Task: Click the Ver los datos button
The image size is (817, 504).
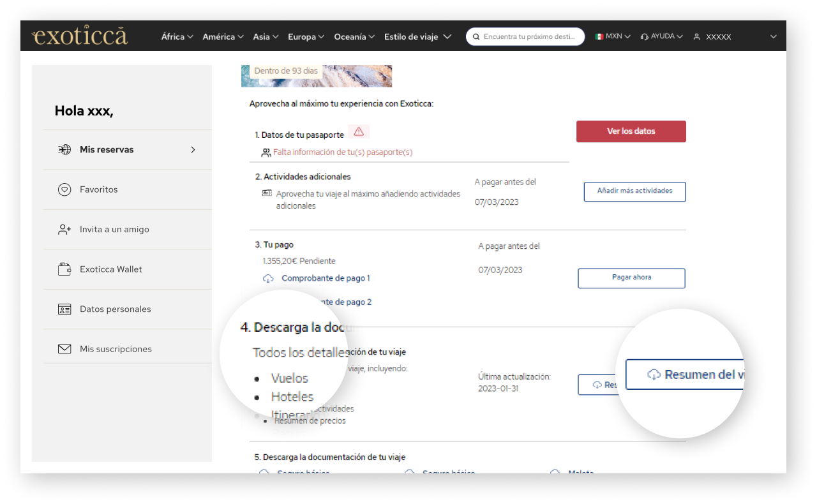Action: coord(631,131)
